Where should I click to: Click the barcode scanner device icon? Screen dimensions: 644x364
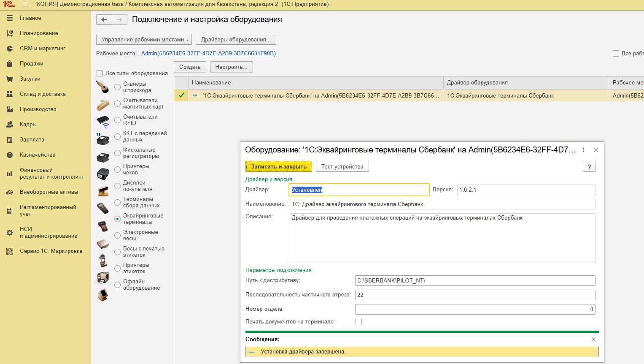click(102, 87)
